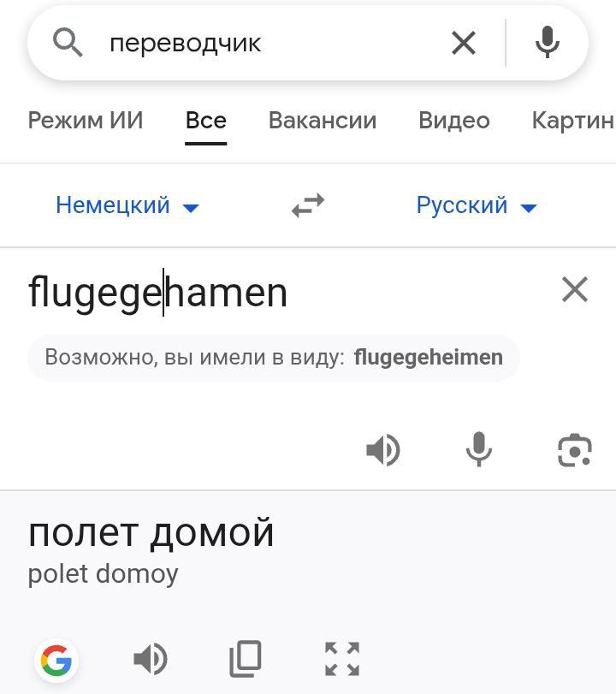This screenshot has width=616, height=694.
Task: Open the Русский target language dropdown
Action: pyautogui.click(x=477, y=205)
